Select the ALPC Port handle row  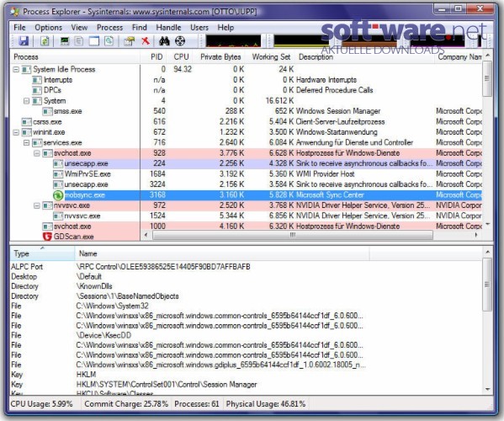246,267
